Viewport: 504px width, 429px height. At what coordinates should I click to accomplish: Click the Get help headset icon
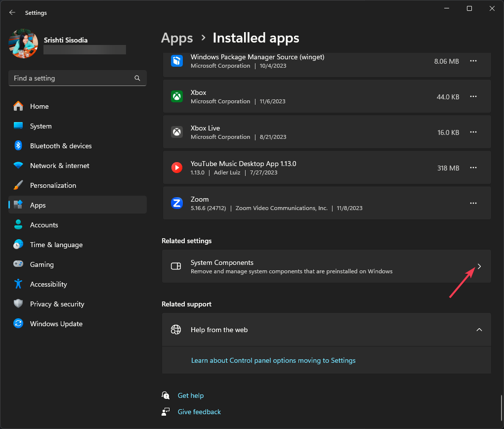tap(166, 395)
